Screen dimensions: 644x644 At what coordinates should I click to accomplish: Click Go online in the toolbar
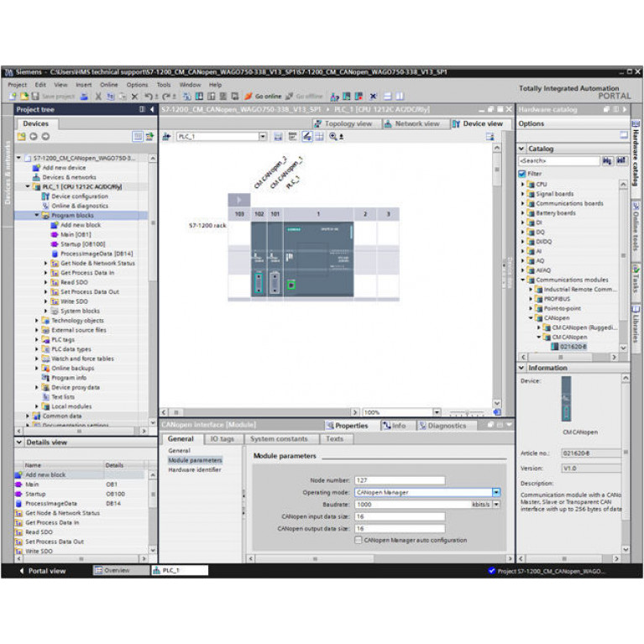263,97
